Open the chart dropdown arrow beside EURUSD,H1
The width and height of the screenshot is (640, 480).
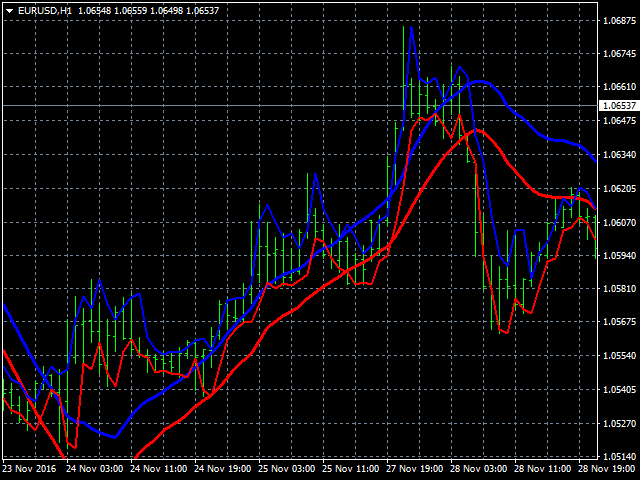[x=9, y=9]
